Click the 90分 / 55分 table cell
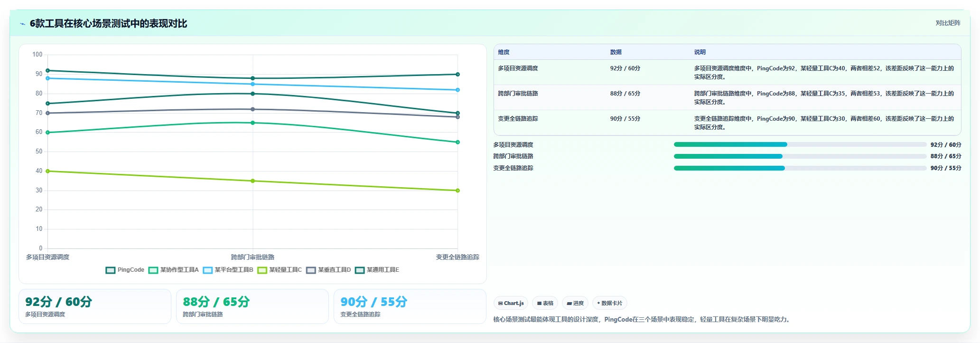The image size is (980, 343). click(625, 119)
